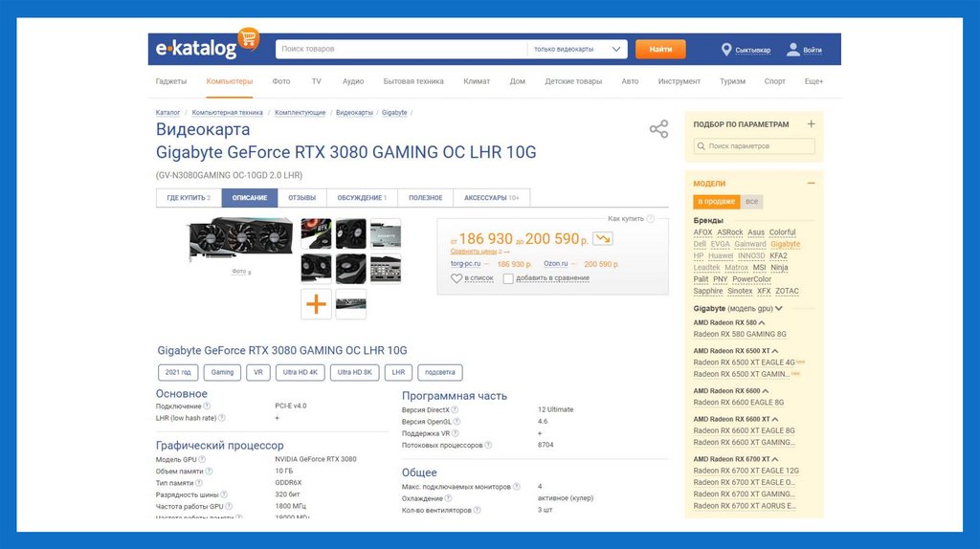Open the только видеокарты search scope dropdown
The image size is (980, 549).
[577, 49]
